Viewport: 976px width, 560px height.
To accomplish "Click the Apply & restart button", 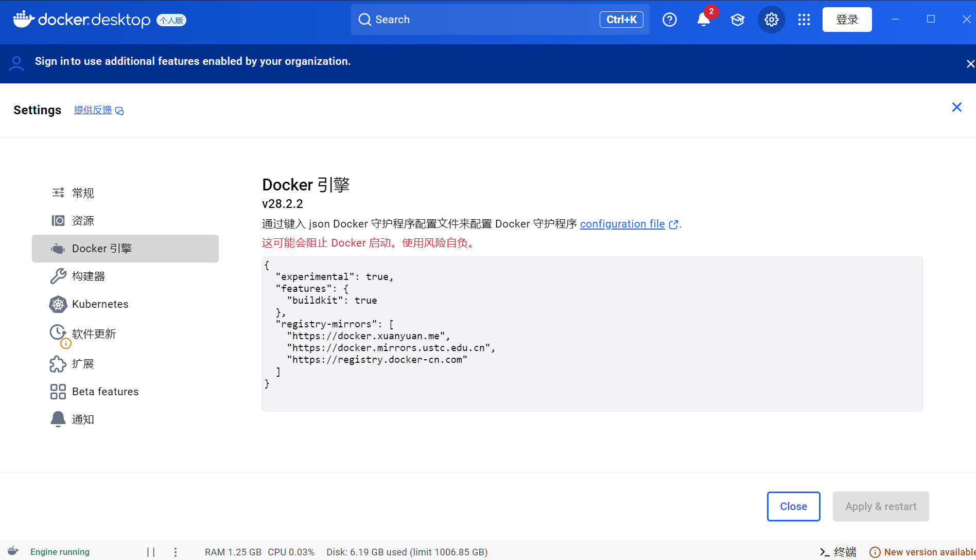I will pos(881,506).
